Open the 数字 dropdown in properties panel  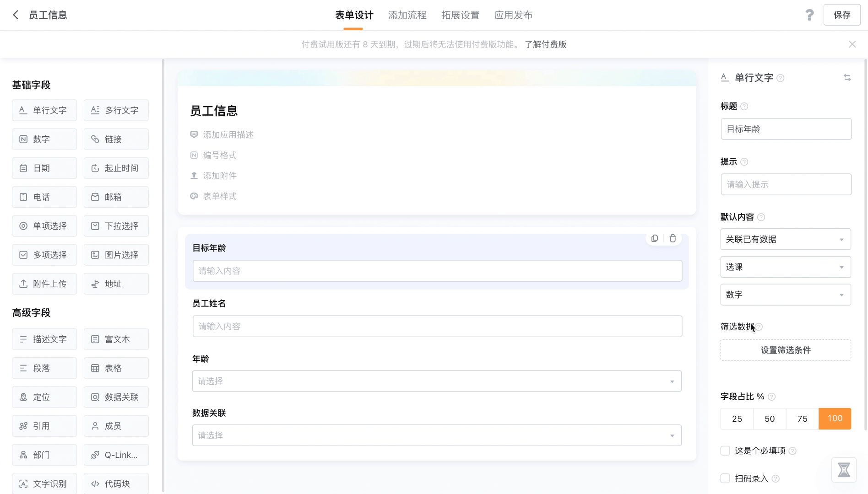click(x=786, y=295)
